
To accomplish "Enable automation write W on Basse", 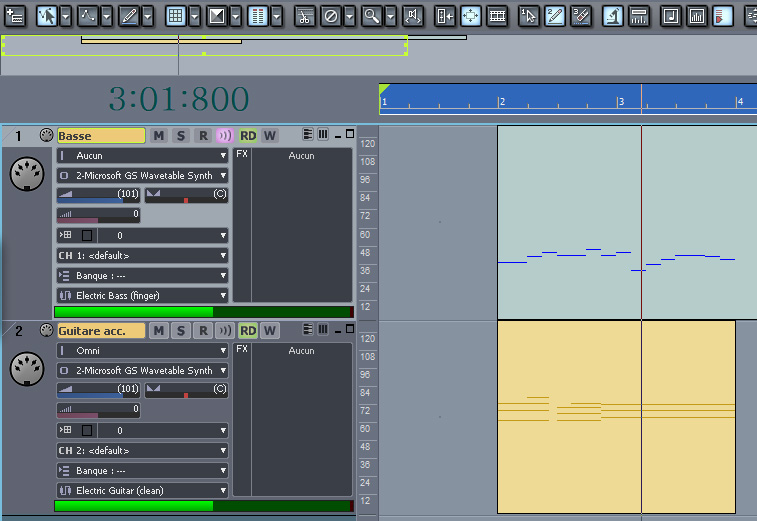I will (270, 136).
